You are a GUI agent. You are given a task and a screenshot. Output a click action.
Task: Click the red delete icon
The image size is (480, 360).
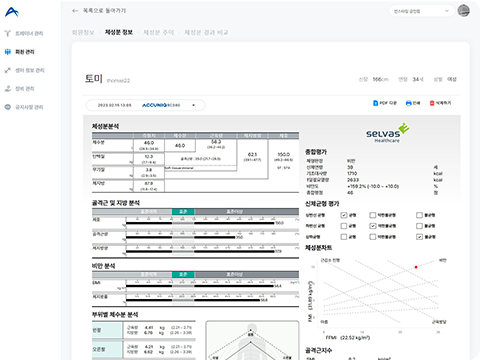coord(432,103)
